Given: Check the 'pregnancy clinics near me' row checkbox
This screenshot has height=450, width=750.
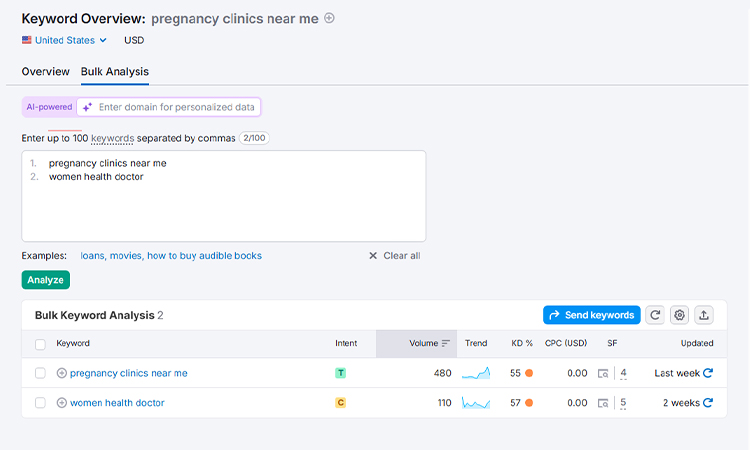Looking at the screenshot, I should [40, 373].
